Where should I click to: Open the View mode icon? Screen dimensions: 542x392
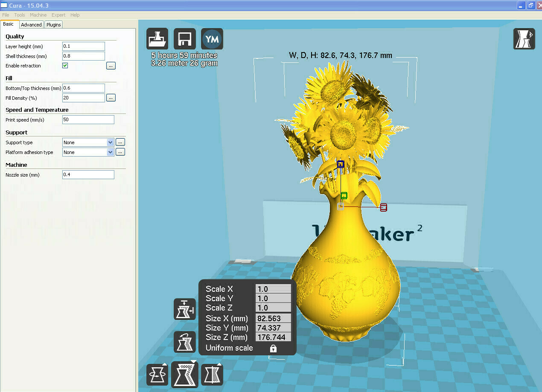point(524,39)
